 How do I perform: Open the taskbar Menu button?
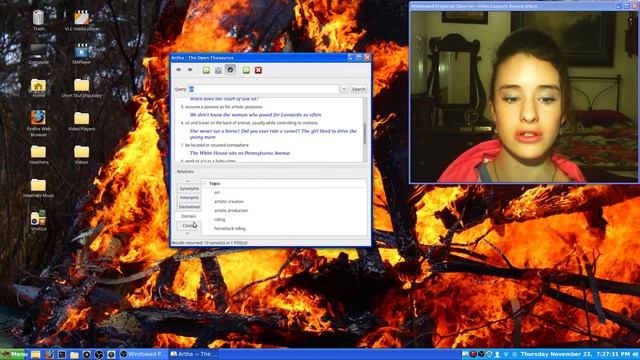coord(14,354)
